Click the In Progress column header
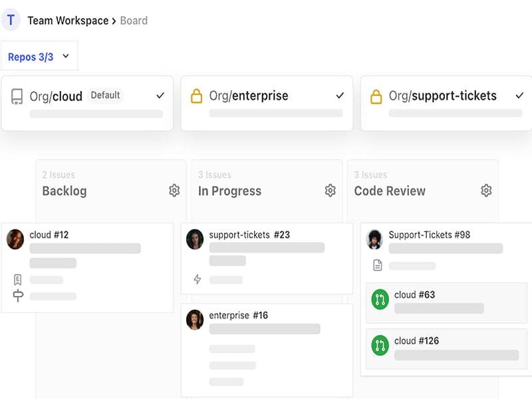Image resolution: width=532 pixels, height=399 pixels. tap(229, 191)
